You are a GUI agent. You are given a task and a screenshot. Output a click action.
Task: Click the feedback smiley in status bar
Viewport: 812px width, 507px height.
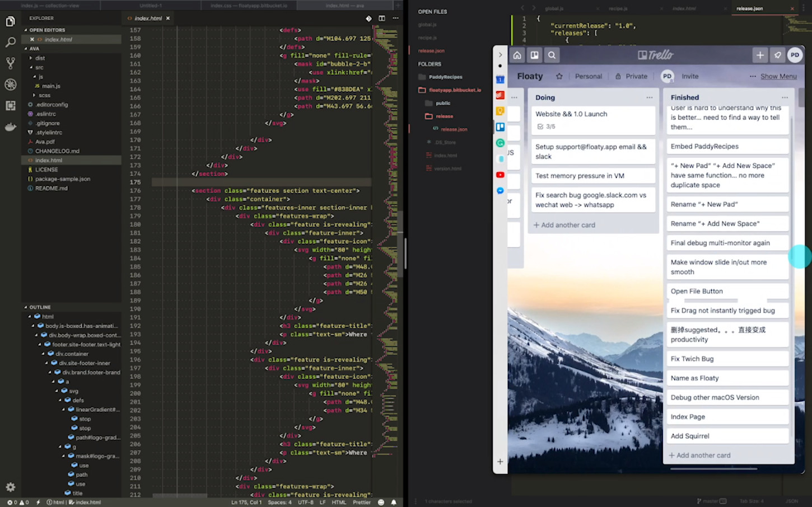[x=381, y=502]
